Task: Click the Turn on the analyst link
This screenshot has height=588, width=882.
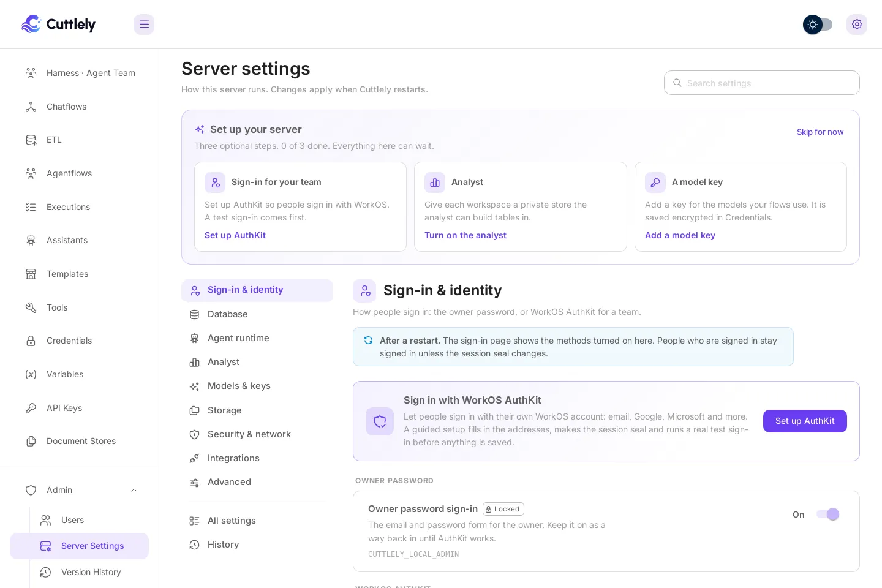Action: click(x=466, y=235)
